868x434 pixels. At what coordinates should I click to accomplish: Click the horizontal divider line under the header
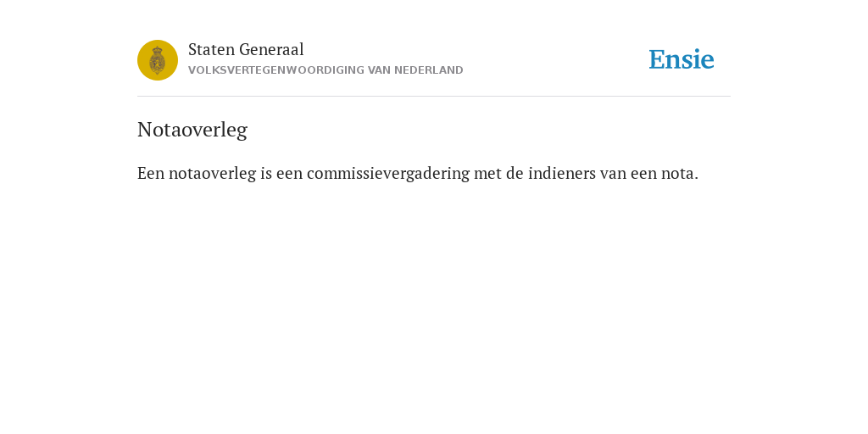tap(434, 97)
